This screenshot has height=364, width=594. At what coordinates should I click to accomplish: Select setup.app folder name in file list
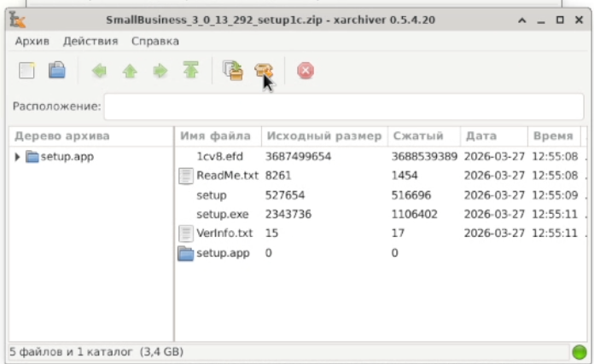223,253
